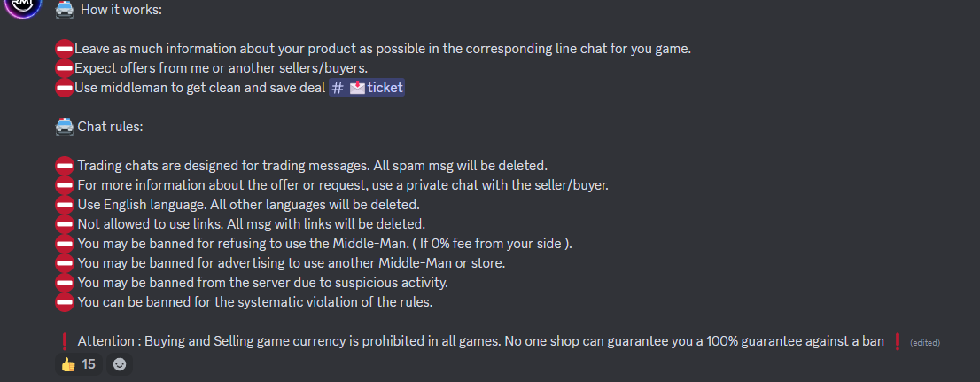Viewport: 980px width, 382px height.
Task: Click red exclamation mark after "against a ban"
Action: pos(897,341)
